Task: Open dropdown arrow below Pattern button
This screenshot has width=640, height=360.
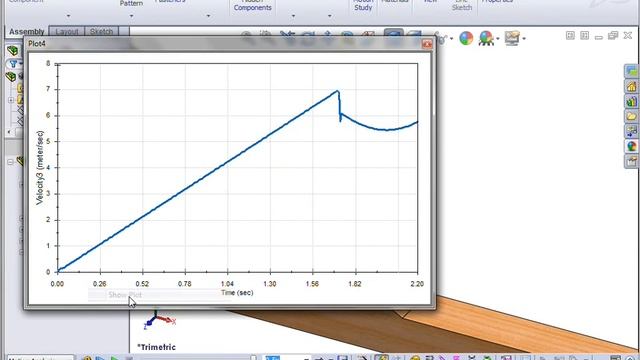Action: [131, 16]
